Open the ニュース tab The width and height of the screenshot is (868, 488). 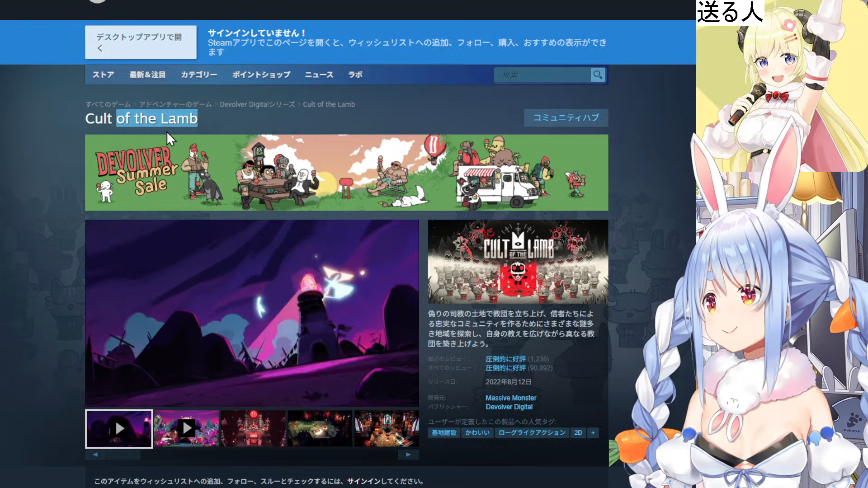[x=319, y=75]
